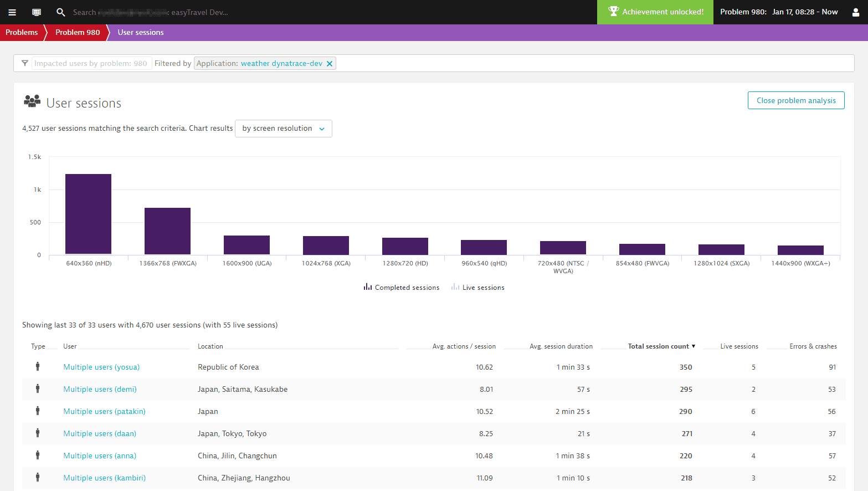Click 'Impacted users by problem: 980' filter
Viewport: 868px width, 491px height.
pos(91,64)
